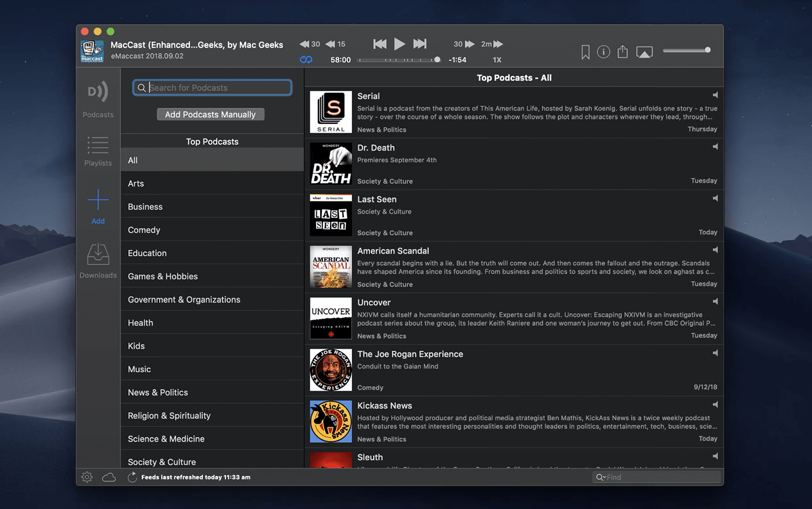Toggle the speaker icon on Dr. Death row
Viewport: 812px width, 509px height.
[715, 146]
